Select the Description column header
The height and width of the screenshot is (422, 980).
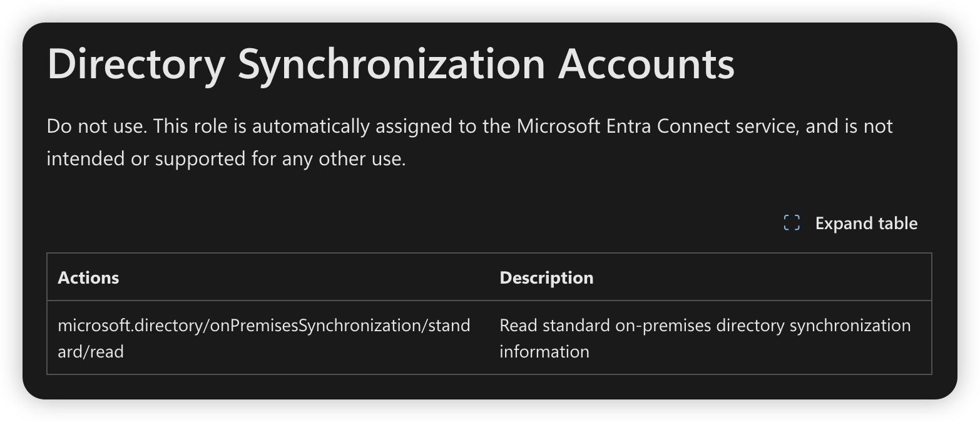546,277
